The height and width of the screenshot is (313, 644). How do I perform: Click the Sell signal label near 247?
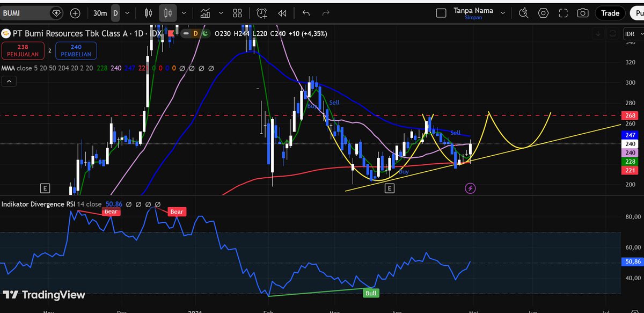[455, 133]
